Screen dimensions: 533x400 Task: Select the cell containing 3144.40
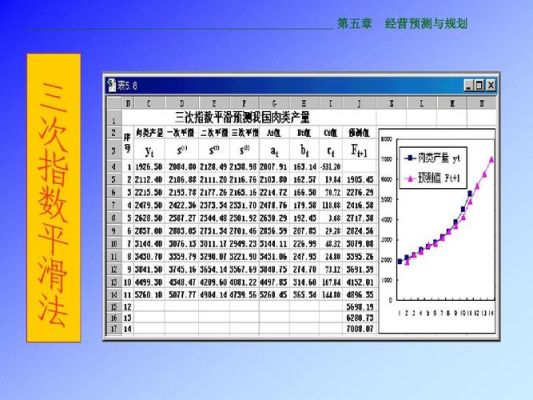pos(149,244)
